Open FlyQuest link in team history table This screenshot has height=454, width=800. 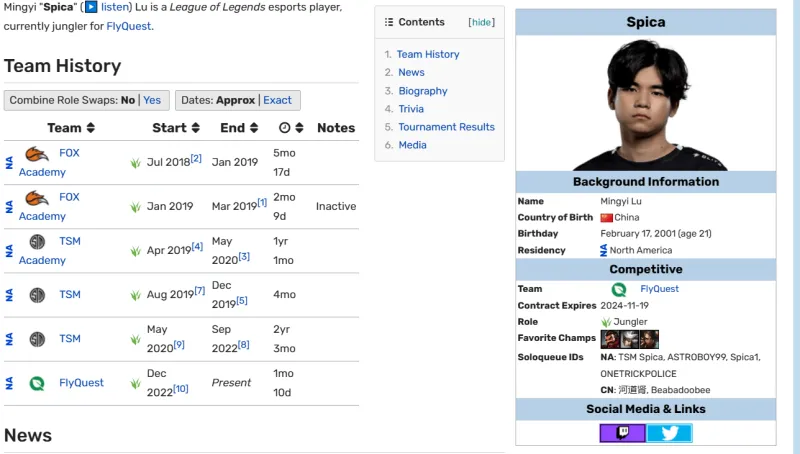click(81, 383)
